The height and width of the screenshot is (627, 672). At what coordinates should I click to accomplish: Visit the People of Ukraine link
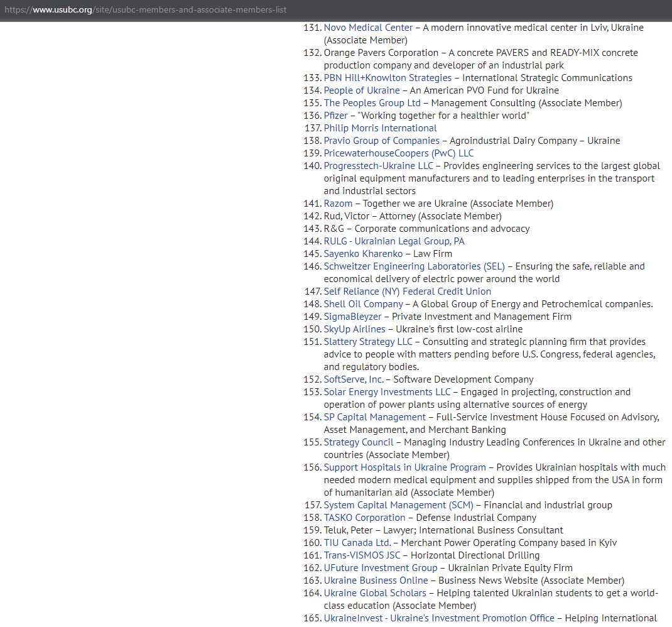[x=362, y=90]
